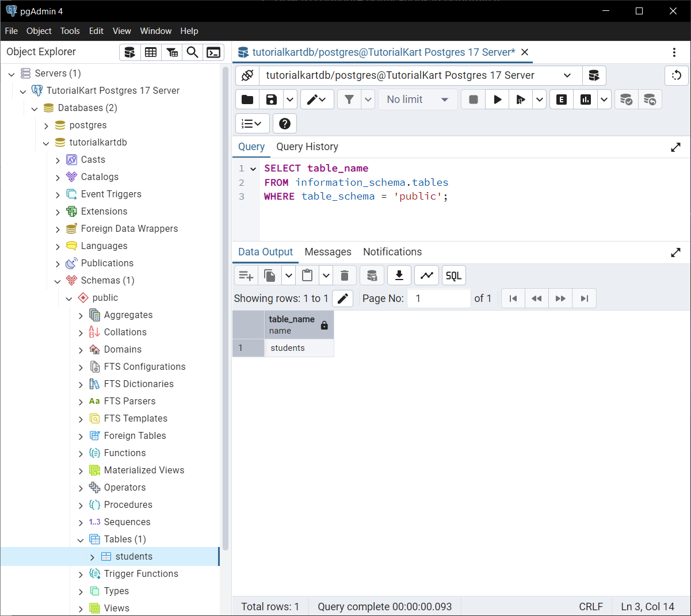Open the Graph Visualiser line chart icon
Screen dimensions: 691x616
coord(427,276)
